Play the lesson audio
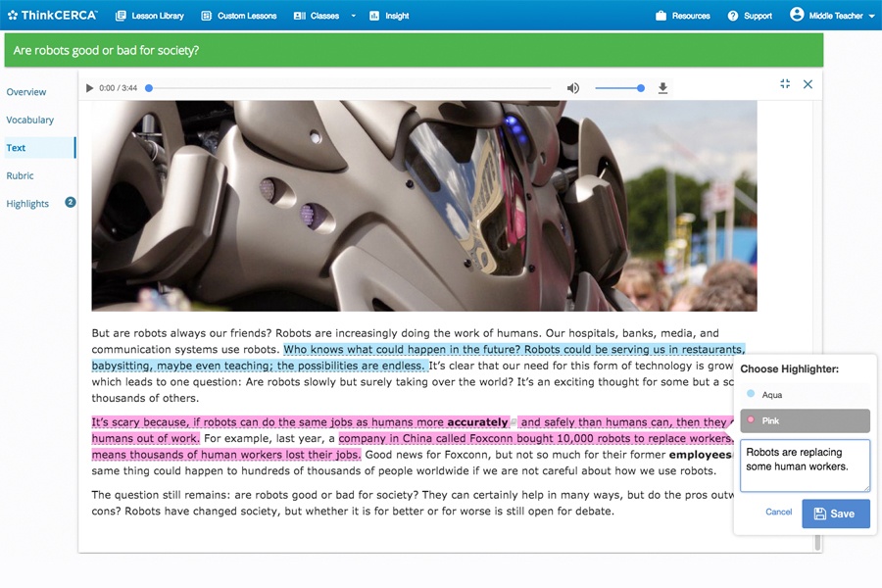The image size is (882, 588). coord(90,88)
